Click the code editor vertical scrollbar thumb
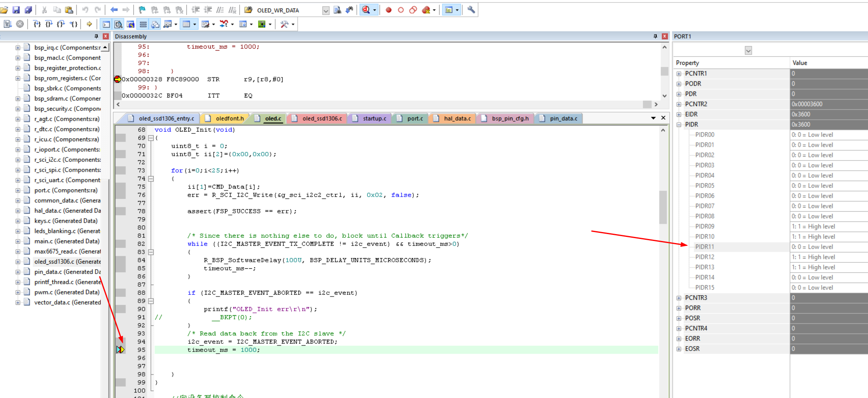Screen dimensions: 868x398 663,207
